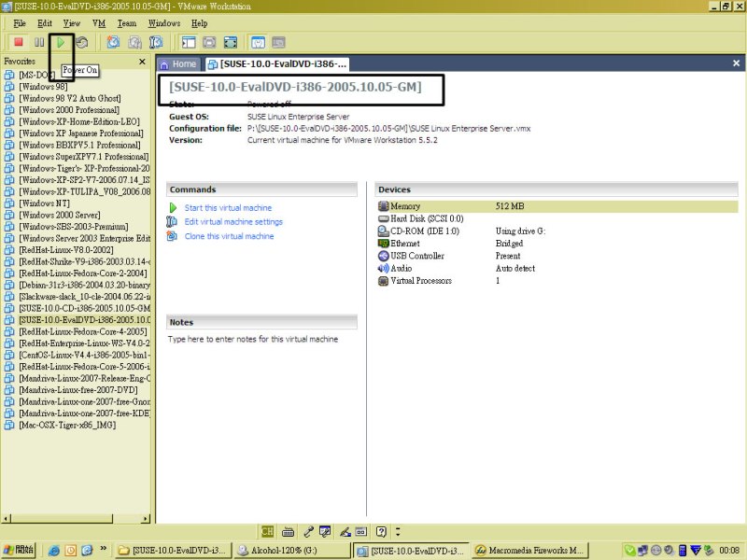
Task: Switch to the Alcohol-120% (G:) taskbar button
Action: (x=291, y=550)
